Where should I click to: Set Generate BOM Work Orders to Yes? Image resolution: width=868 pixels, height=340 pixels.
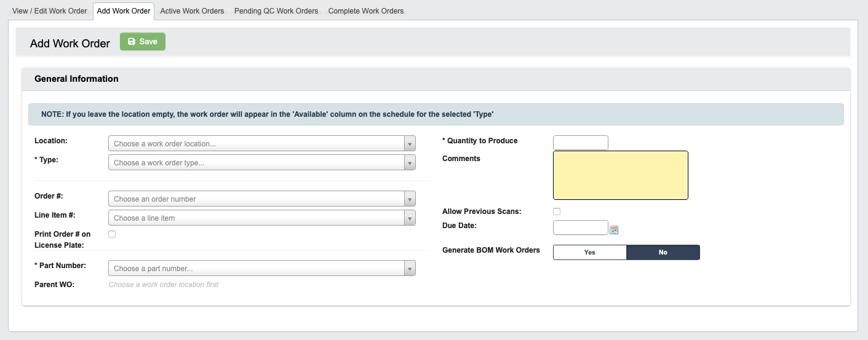590,252
